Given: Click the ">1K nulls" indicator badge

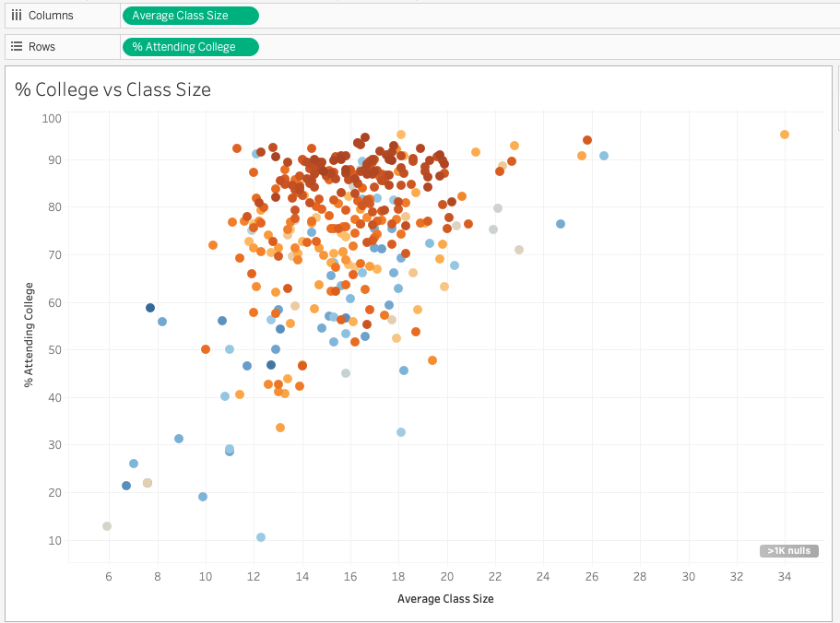Looking at the screenshot, I should pyautogui.click(x=788, y=551).
